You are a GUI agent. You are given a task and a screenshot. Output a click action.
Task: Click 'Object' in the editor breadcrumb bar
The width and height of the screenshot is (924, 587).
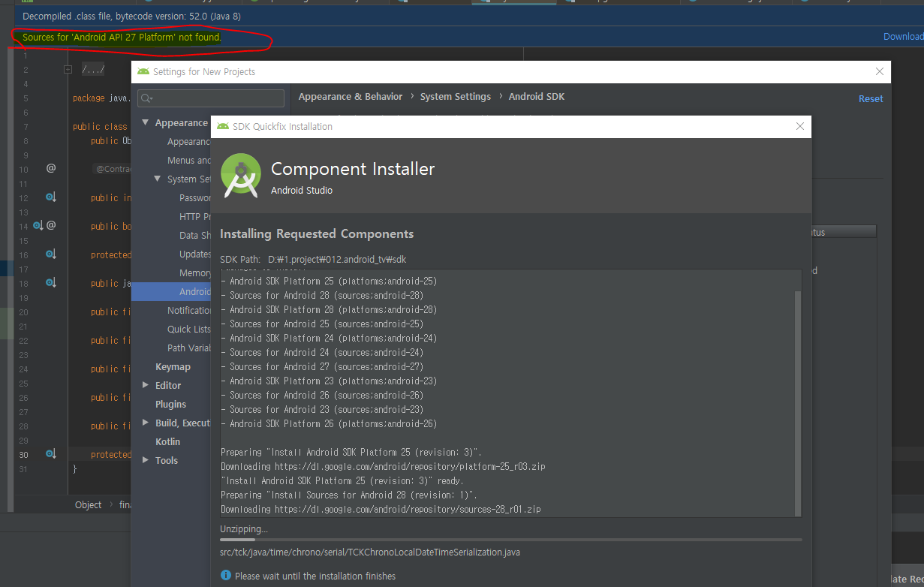(88, 505)
